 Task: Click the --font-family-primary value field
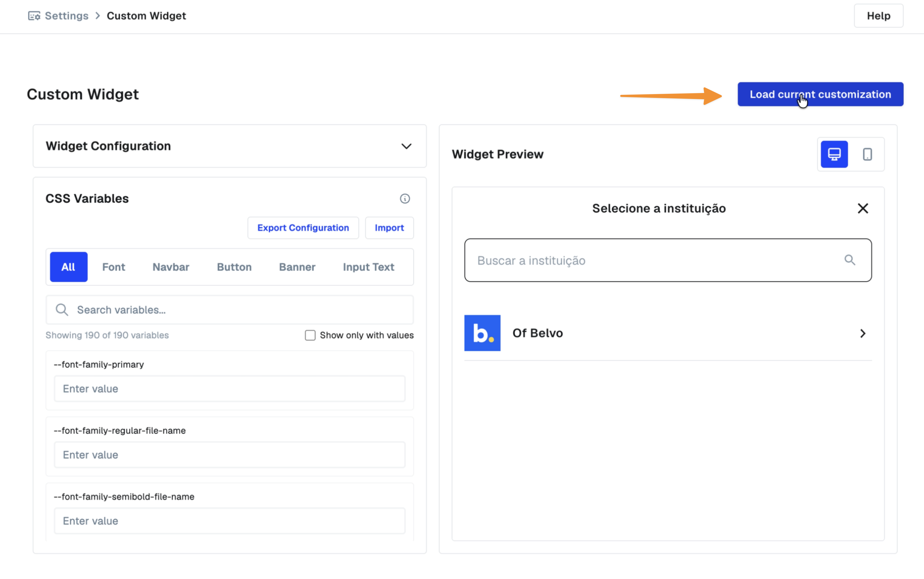point(229,388)
